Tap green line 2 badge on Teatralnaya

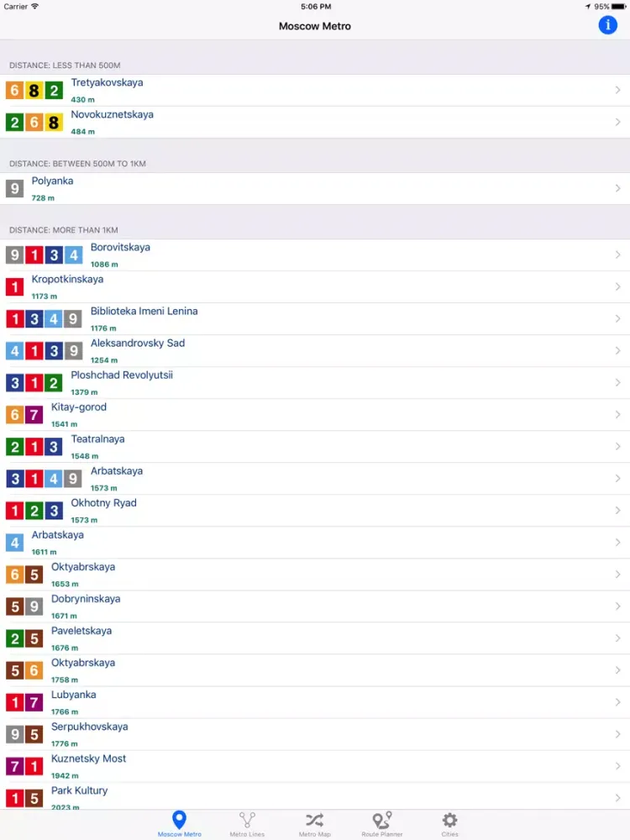(x=14, y=447)
